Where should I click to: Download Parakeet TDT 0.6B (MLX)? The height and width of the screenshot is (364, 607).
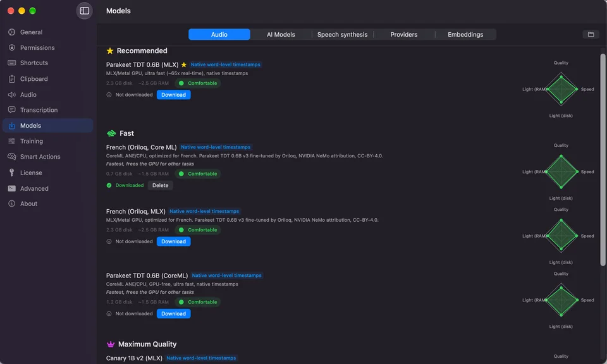pos(173,95)
